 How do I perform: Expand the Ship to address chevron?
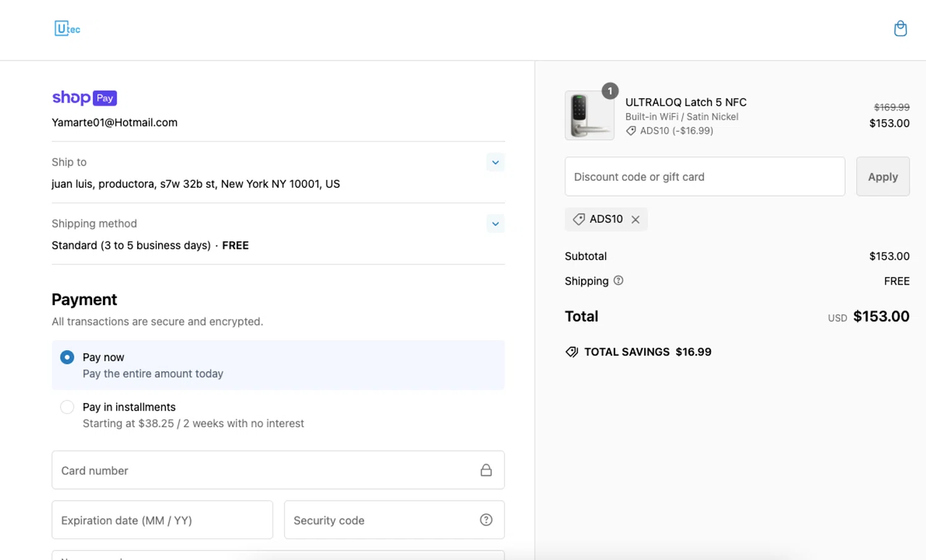[x=495, y=162]
